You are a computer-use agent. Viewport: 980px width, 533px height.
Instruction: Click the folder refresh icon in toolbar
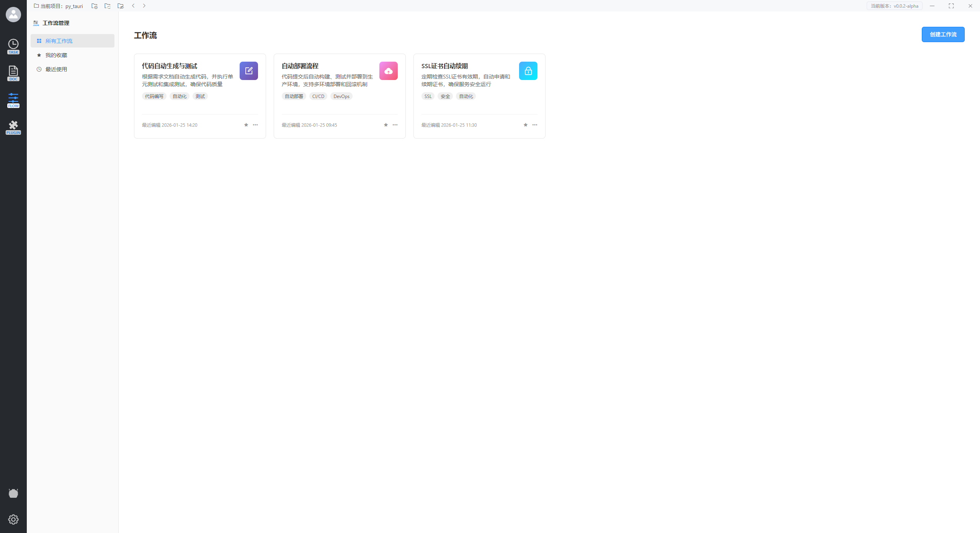click(x=107, y=6)
